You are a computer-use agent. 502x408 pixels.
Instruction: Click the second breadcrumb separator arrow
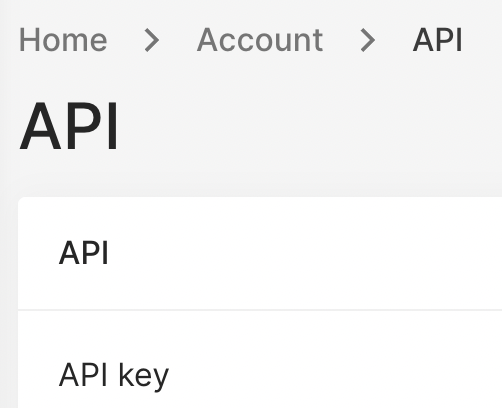point(368,40)
